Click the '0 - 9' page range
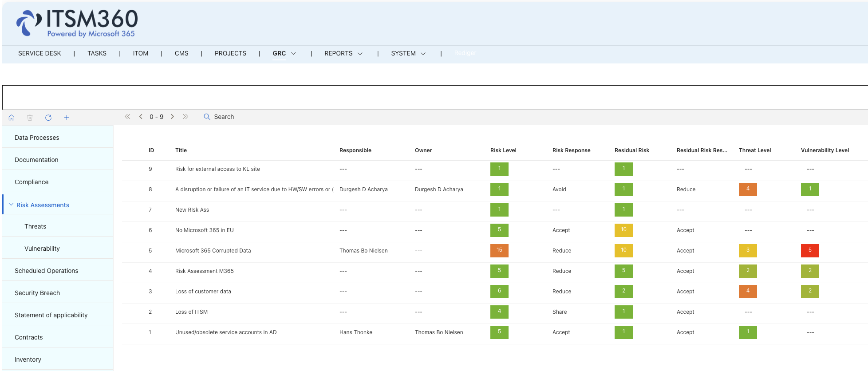Screen dimensions: 868x371 [157, 117]
